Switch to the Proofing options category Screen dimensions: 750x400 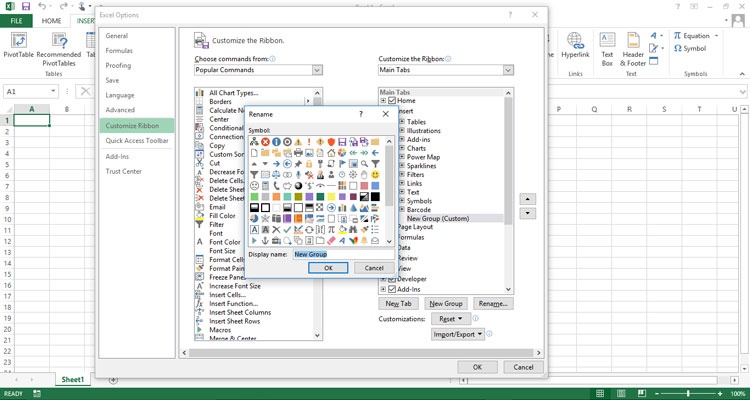118,66
